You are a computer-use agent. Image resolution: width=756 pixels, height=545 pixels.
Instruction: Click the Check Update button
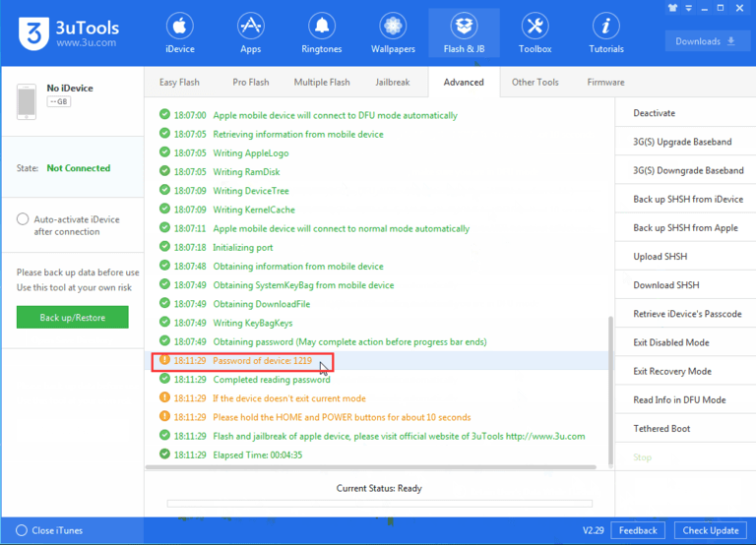pos(711,530)
